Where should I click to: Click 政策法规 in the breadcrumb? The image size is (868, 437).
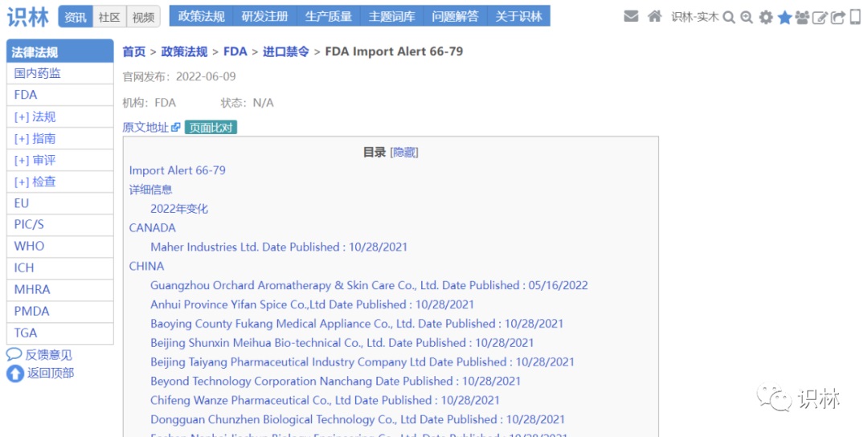(x=184, y=51)
